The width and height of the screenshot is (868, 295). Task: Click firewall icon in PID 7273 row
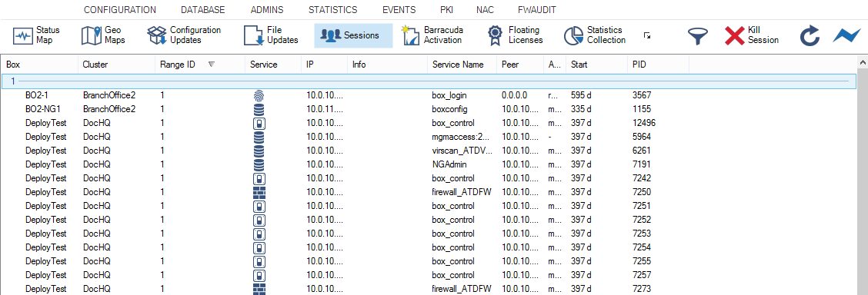point(259,289)
